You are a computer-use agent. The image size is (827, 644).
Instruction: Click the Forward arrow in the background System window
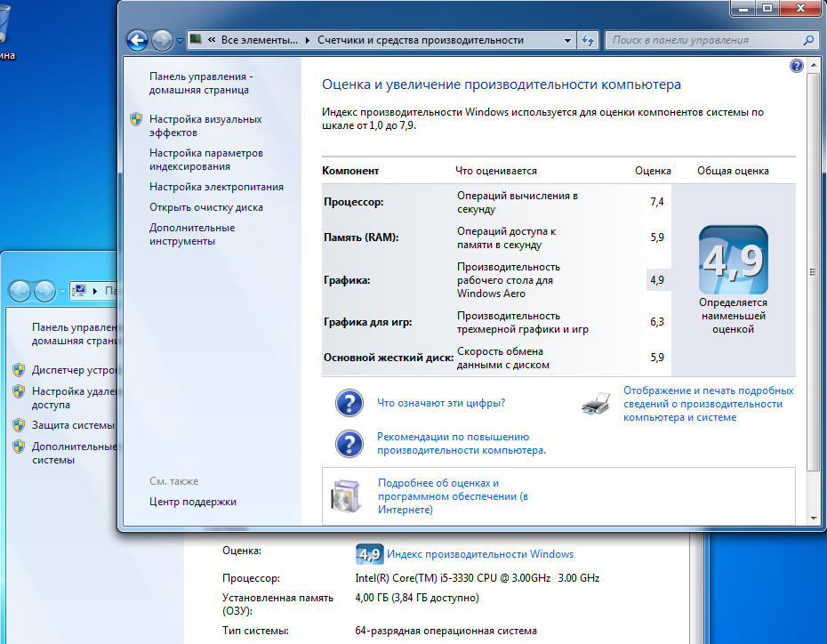pyautogui.click(x=44, y=291)
